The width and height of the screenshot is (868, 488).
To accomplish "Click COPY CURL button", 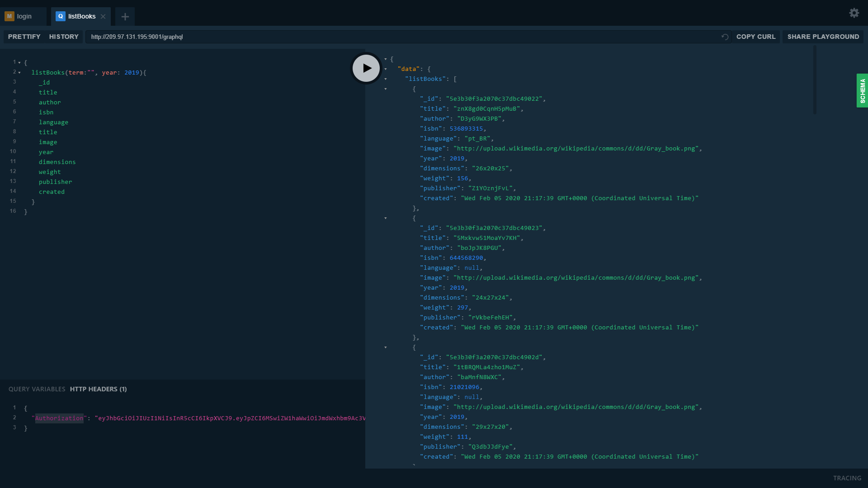I will tap(755, 37).
